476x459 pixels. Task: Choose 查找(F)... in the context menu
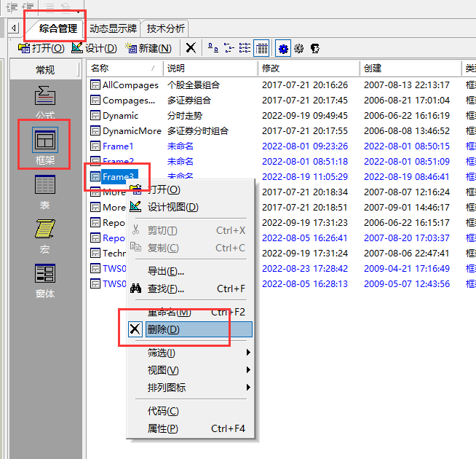pos(191,289)
